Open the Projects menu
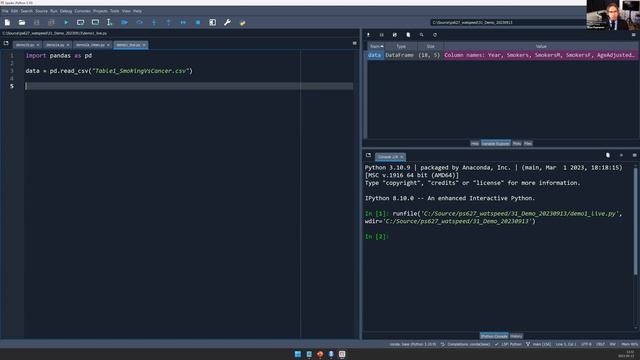The height and width of the screenshot is (360, 640). [100, 11]
